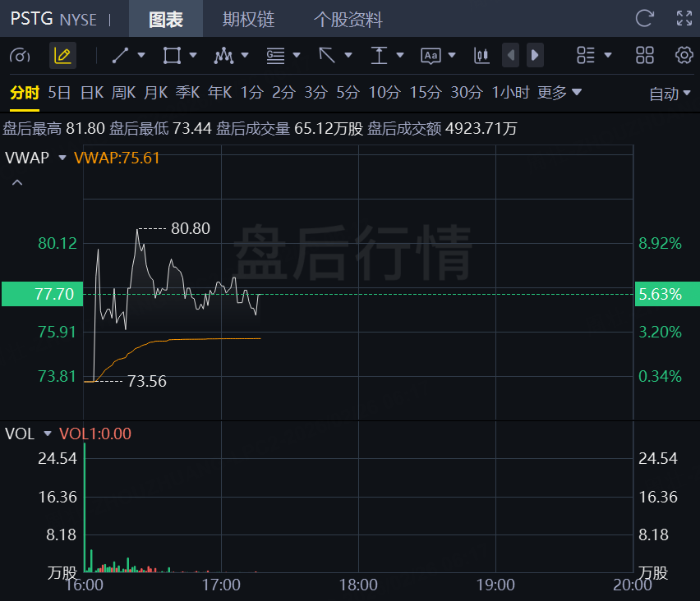The width and height of the screenshot is (700, 601).
Task: Select the 日K timeframe
Action: click(x=91, y=93)
